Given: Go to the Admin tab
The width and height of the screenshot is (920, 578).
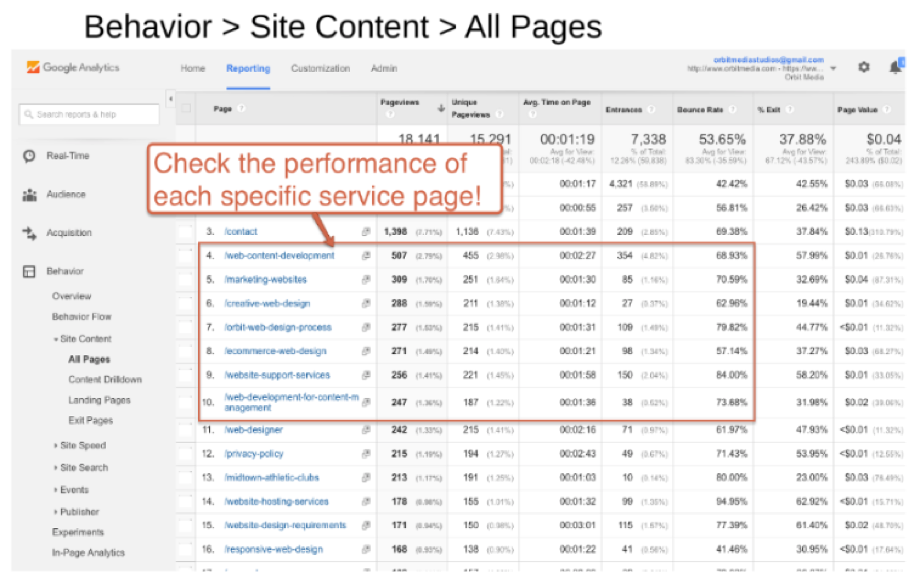Looking at the screenshot, I should pyautogui.click(x=384, y=69).
